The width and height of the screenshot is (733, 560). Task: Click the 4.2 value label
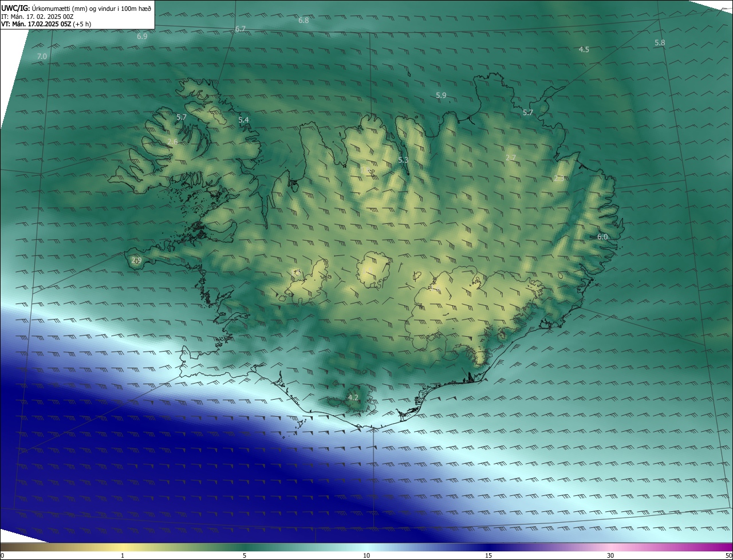point(353,397)
